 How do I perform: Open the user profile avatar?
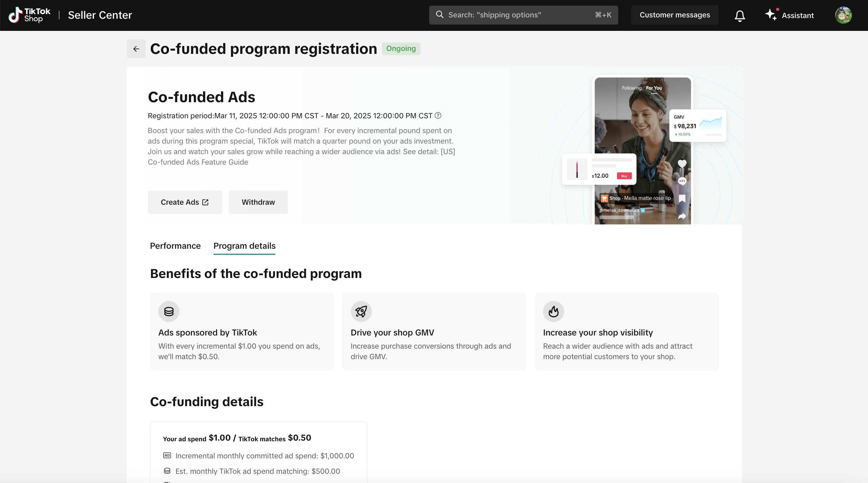coord(843,15)
